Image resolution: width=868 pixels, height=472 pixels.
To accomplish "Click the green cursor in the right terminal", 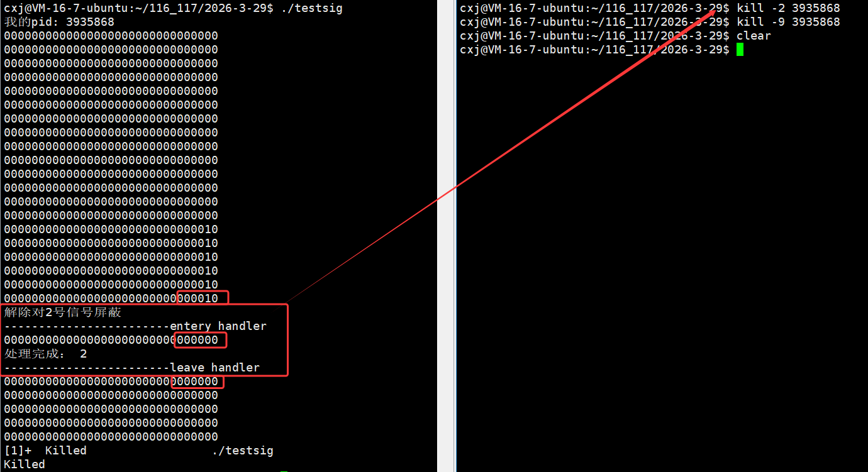I will coord(740,50).
